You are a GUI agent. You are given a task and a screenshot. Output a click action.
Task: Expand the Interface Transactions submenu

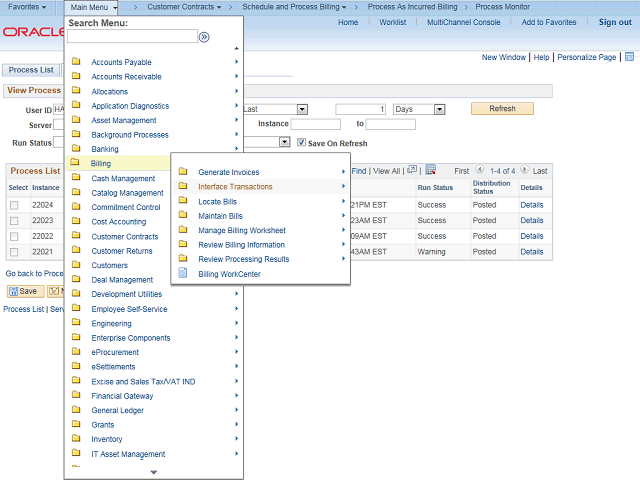coord(235,187)
